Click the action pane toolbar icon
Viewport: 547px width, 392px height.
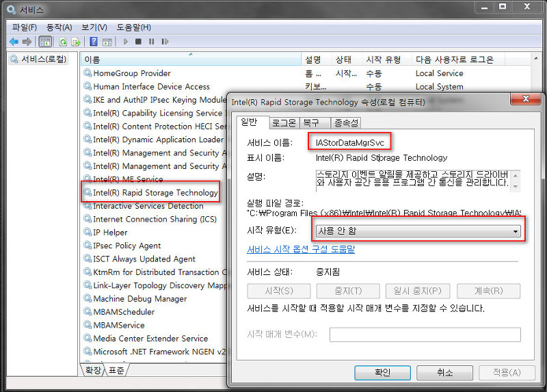coord(107,42)
